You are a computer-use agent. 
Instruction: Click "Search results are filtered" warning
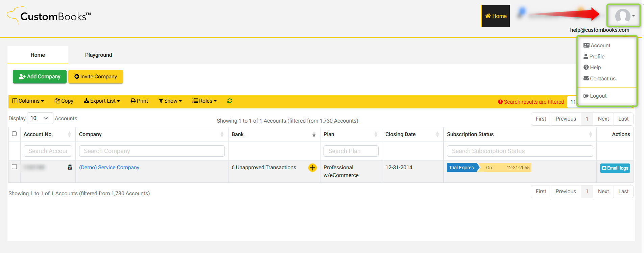(531, 102)
